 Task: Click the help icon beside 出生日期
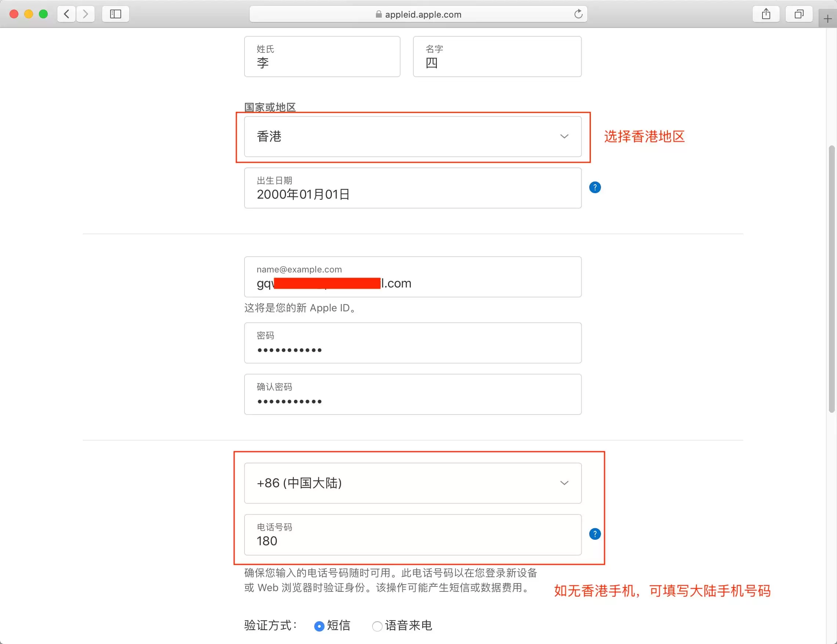[595, 187]
